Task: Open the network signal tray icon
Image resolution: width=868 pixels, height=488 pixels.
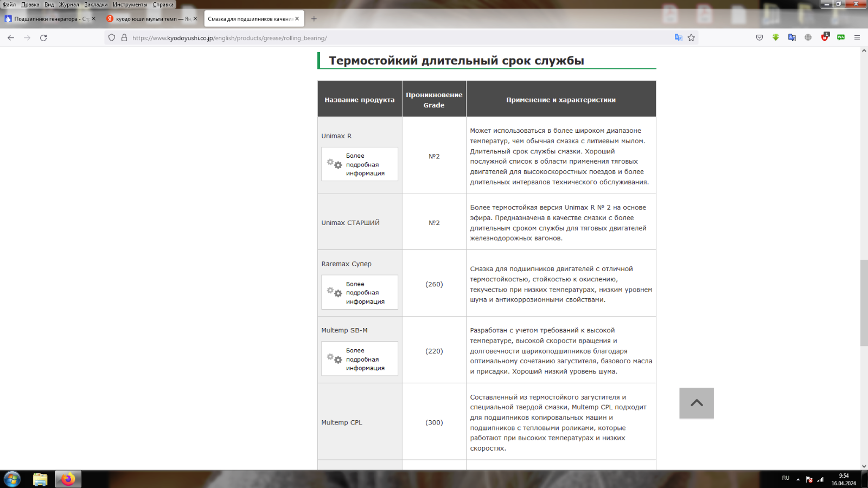Action: click(x=820, y=479)
